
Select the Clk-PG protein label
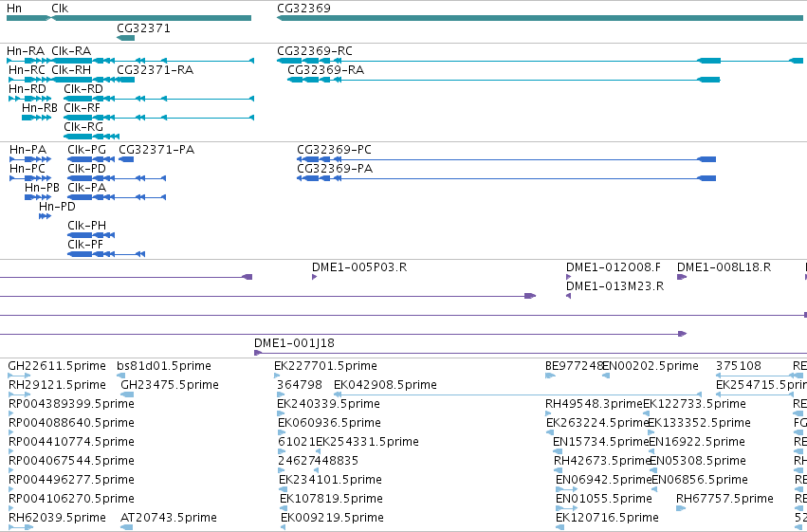click(x=86, y=150)
